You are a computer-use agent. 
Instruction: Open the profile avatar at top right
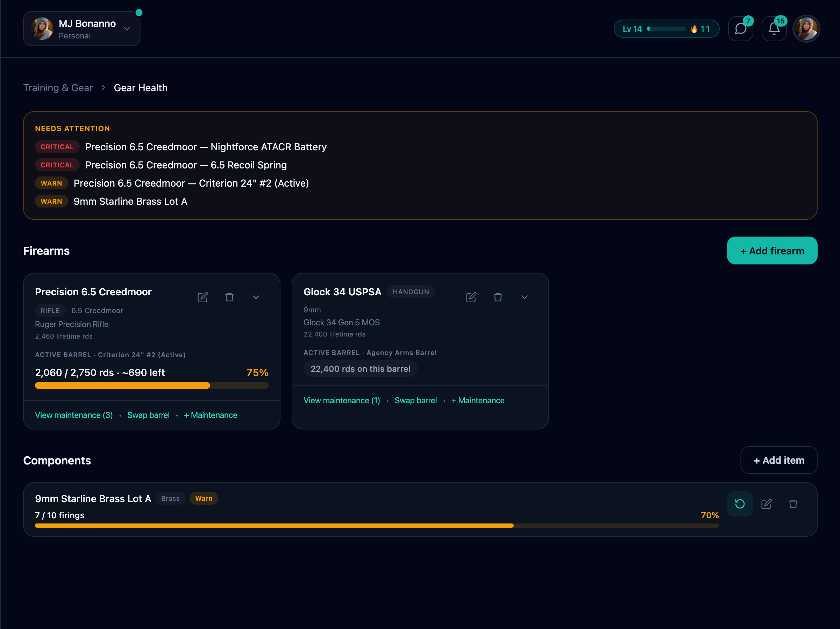tap(806, 29)
